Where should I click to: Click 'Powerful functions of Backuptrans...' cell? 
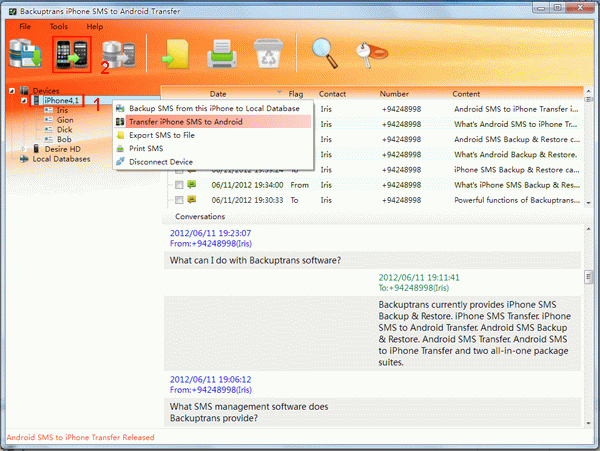point(517,200)
